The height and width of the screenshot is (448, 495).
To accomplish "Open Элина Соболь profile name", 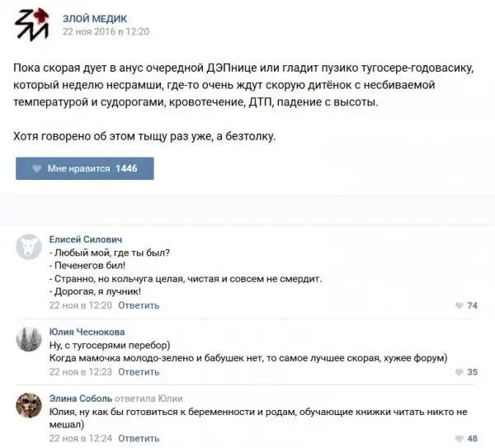I will coord(80,397).
